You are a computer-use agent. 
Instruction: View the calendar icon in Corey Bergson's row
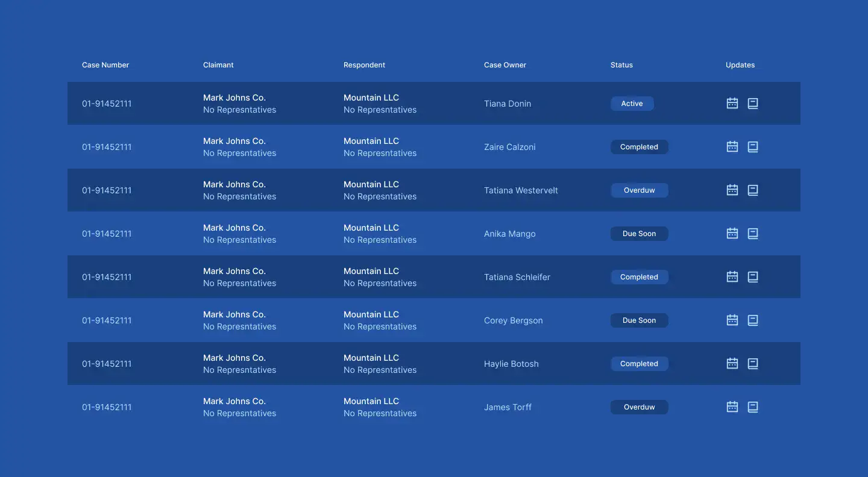(x=732, y=320)
